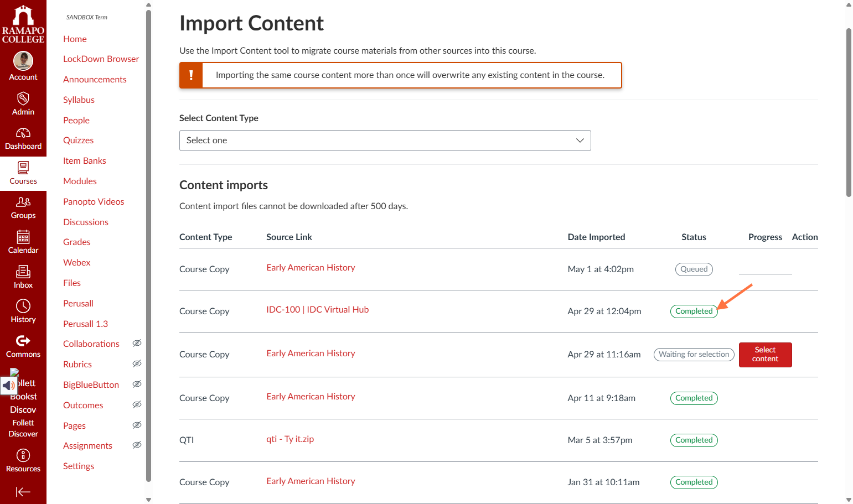Toggle hidden eye icon beside Rubrics

137,364
